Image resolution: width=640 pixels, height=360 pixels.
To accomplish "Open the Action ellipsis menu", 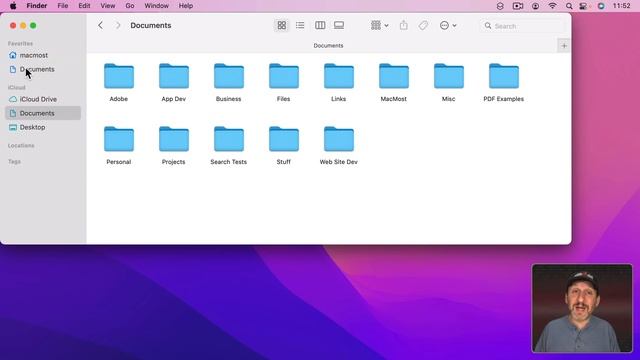I will tap(448, 25).
